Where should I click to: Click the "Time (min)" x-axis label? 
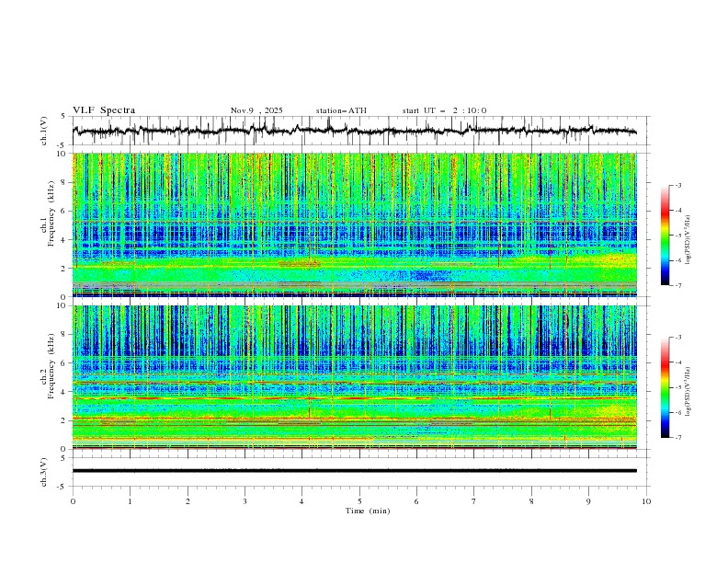point(368,511)
